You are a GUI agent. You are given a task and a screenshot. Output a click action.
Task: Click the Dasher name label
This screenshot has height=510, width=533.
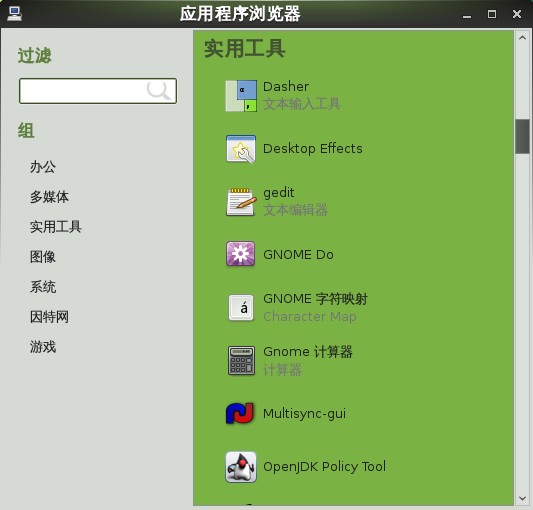tap(286, 86)
